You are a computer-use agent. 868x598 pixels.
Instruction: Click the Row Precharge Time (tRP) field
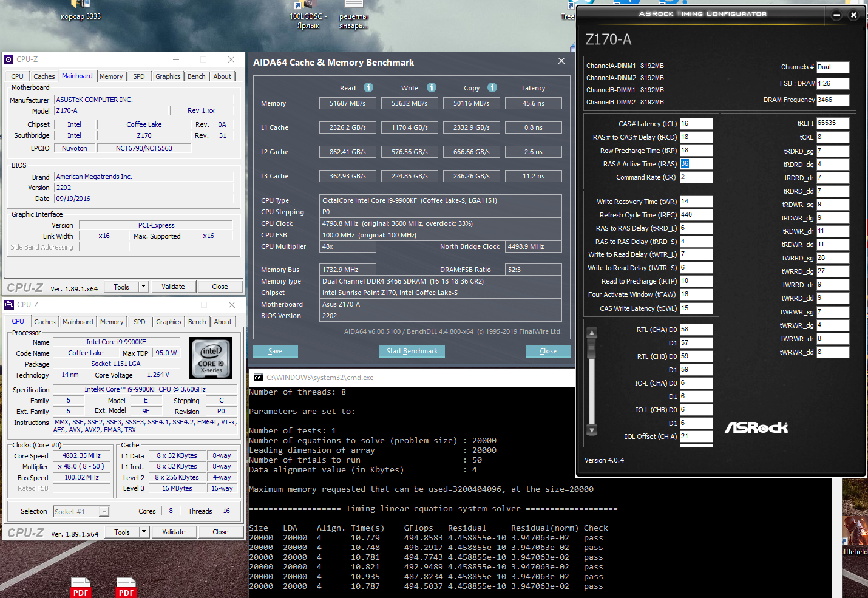pyautogui.click(x=696, y=151)
